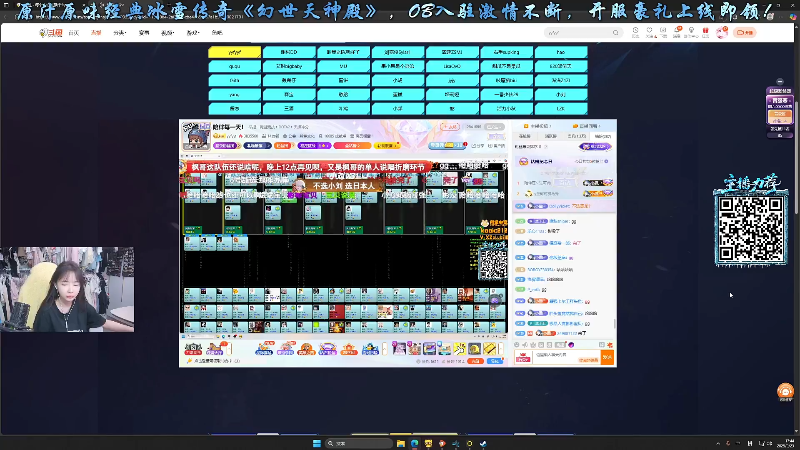Screen dimensions: 800x450
Task: Open the user avatar menu in header
Action: 722,33
